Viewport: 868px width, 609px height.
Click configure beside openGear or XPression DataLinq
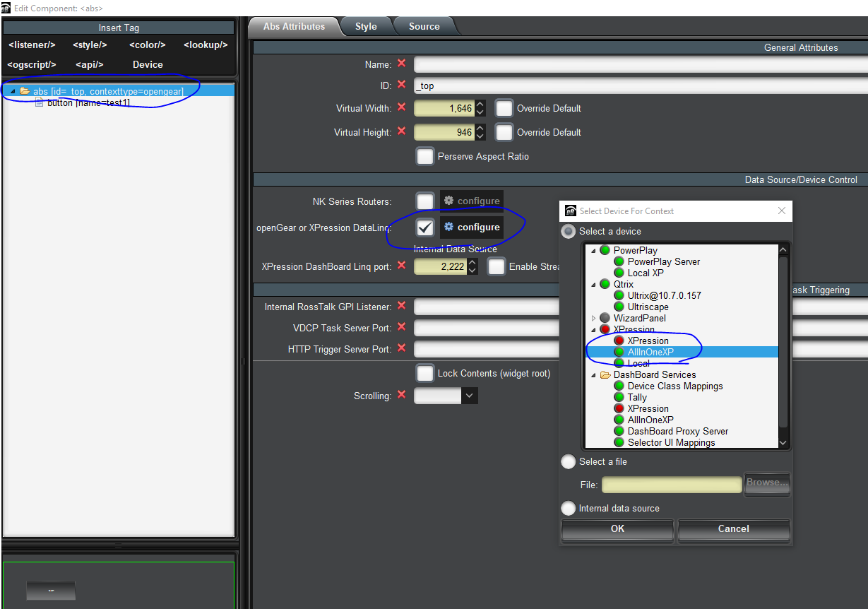click(472, 227)
